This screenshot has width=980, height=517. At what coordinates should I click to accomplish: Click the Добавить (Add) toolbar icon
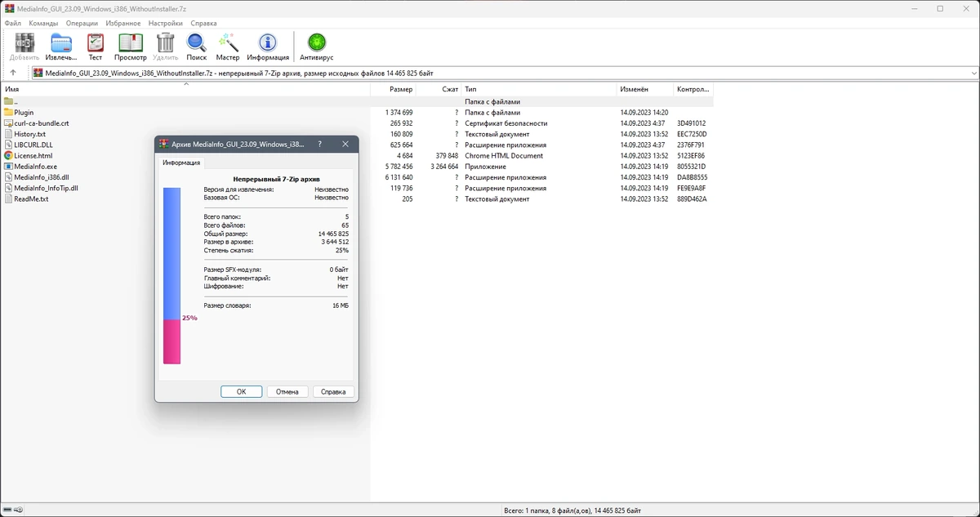pyautogui.click(x=24, y=47)
